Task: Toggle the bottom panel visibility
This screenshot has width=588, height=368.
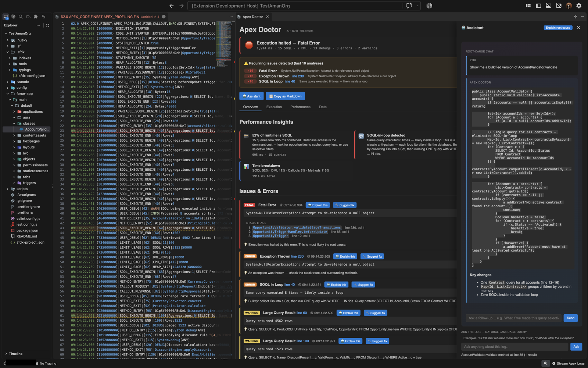Action: (x=548, y=6)
